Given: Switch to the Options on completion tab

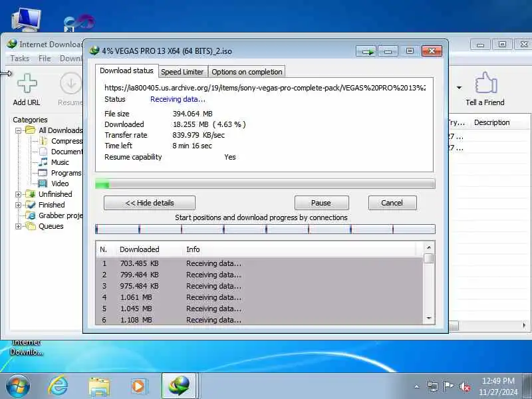Looking at the screenshot, I should tap(247, 72).
